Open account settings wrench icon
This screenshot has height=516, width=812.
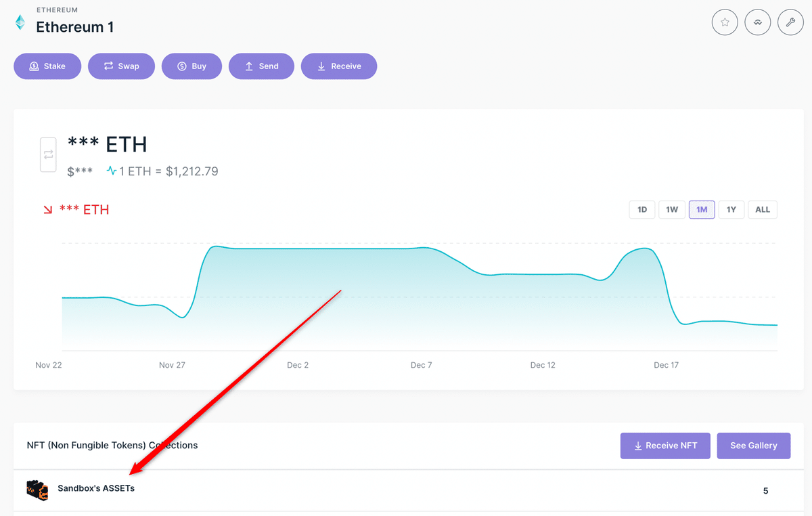(790, 22)
